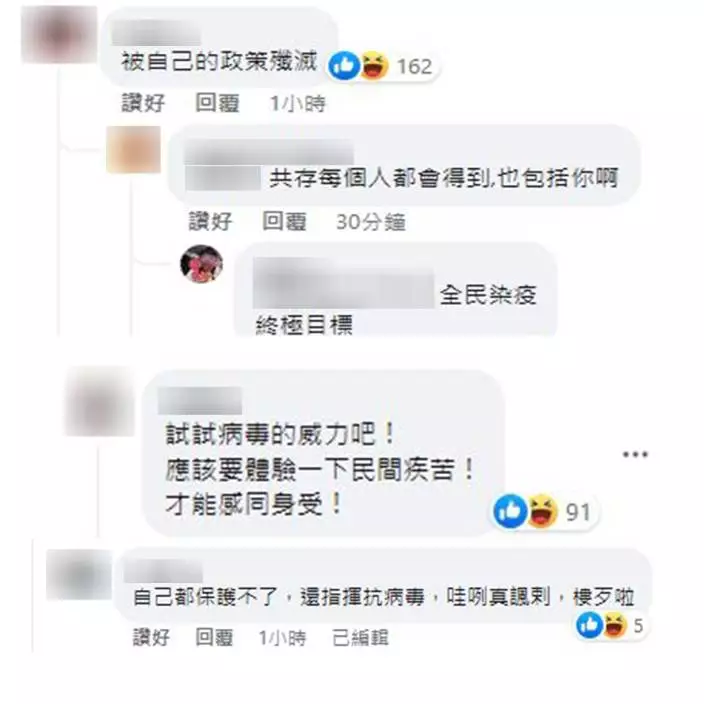Click the thumbs-up reaction icon beside count 91
Viewport: 704px width, 704px height.
click(510, 511)
